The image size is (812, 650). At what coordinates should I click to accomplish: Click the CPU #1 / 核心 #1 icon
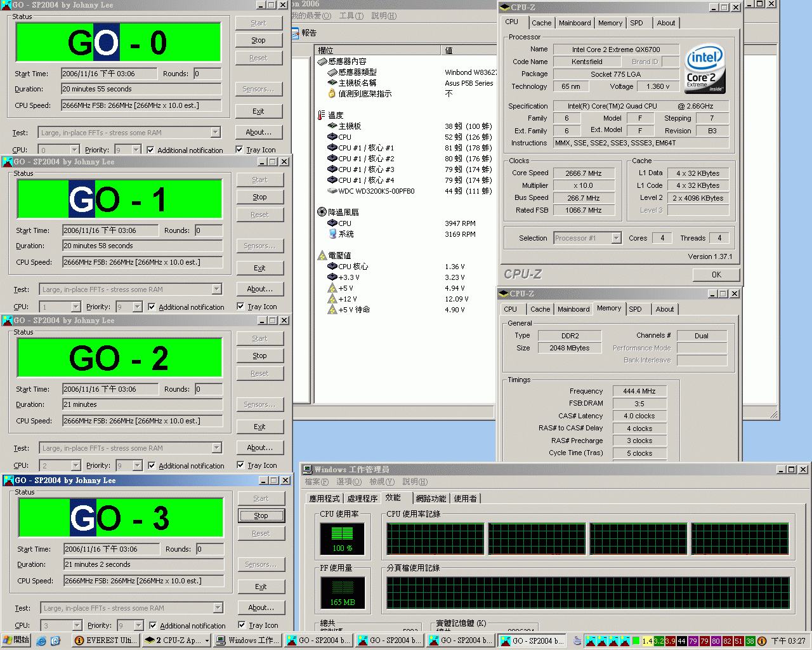coord(332,148)
